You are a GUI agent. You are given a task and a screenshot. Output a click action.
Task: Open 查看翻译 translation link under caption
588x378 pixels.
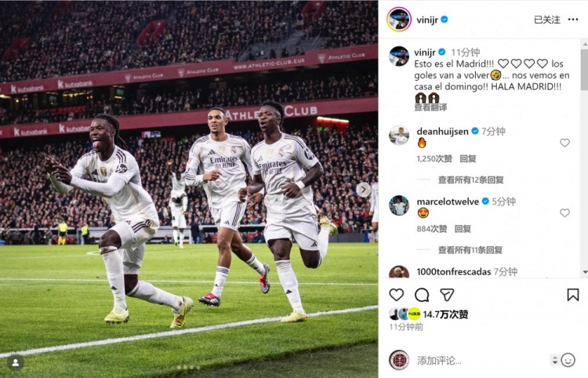(430, 107)
